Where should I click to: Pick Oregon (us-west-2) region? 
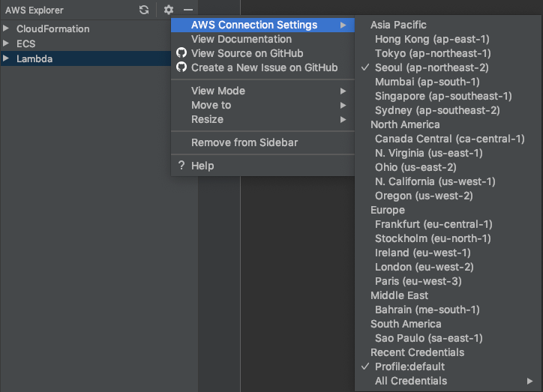pos(448,196)
